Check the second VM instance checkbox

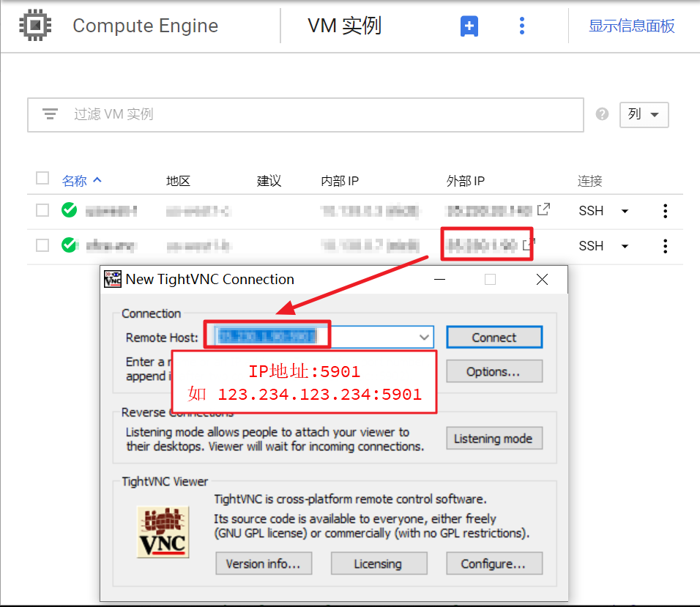42,245
